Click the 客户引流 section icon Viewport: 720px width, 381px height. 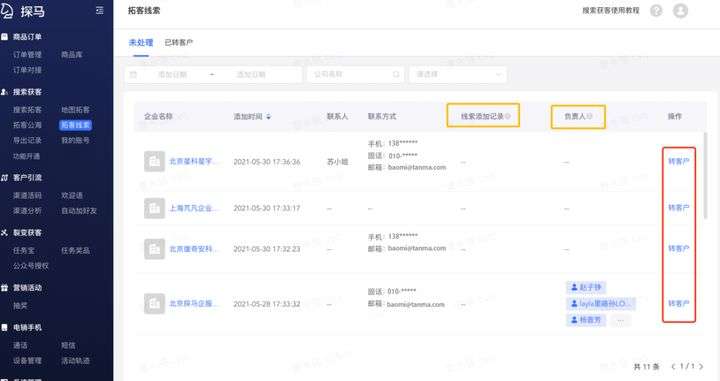5,177
